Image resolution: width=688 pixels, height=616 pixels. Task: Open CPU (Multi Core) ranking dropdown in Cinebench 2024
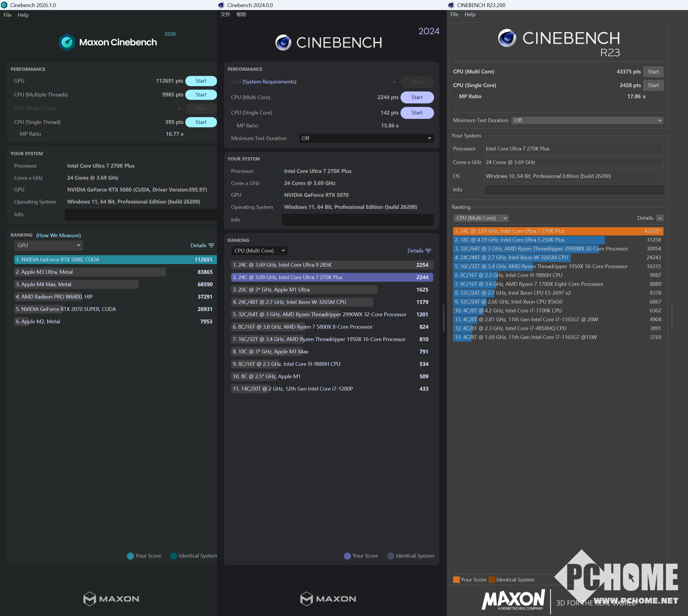tap(259, 251)
